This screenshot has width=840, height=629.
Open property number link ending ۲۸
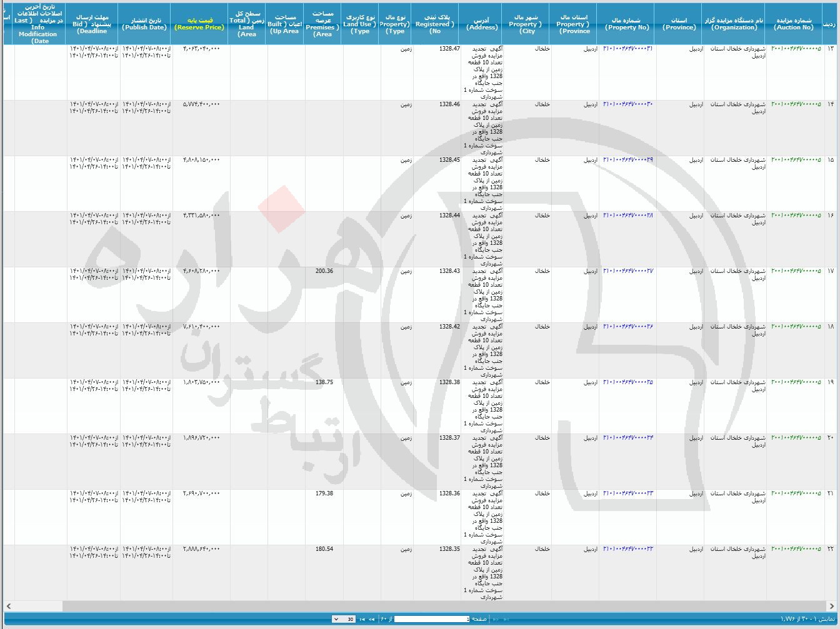627,215
